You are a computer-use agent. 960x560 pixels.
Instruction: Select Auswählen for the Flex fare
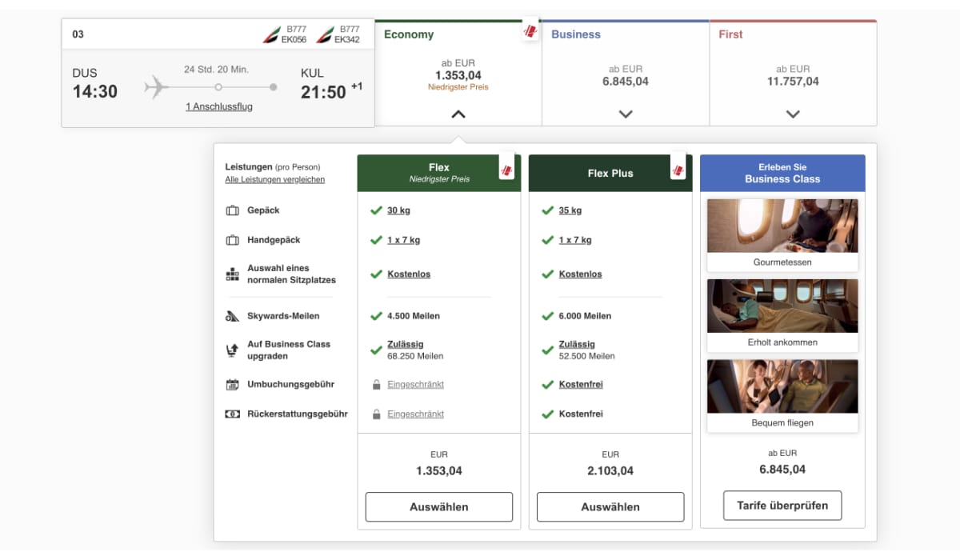438,506
